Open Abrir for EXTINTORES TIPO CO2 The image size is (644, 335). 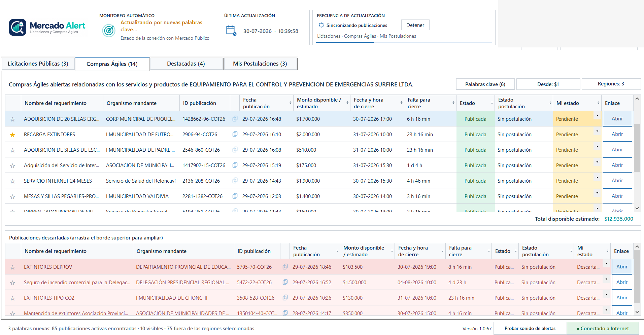(x=622, y=298)
